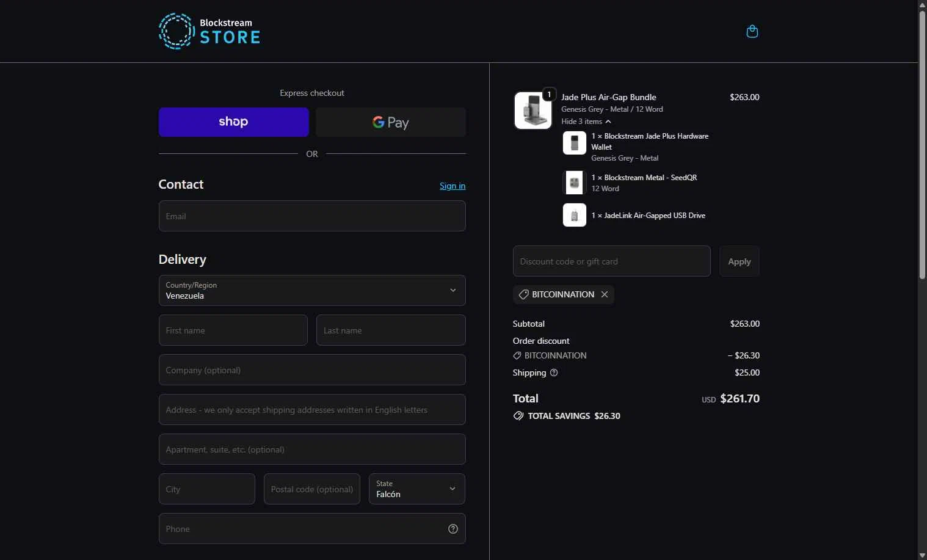Focus the Postal code field
This screenshot has width=927, height=560.
pos(312,489)
